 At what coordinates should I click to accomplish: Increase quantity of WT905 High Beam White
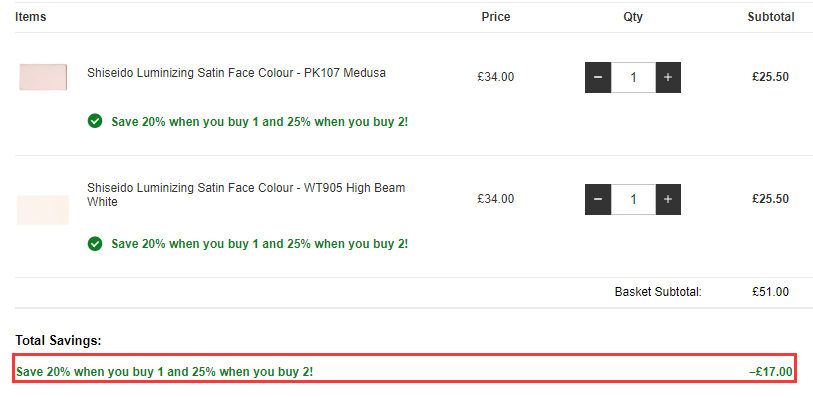[x=668, y=199]
